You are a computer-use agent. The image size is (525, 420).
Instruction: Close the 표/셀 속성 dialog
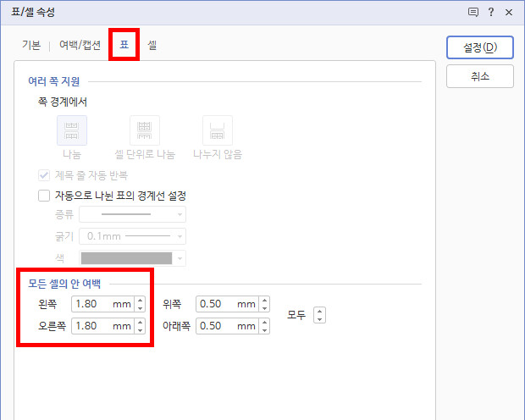tap(509, 13)
